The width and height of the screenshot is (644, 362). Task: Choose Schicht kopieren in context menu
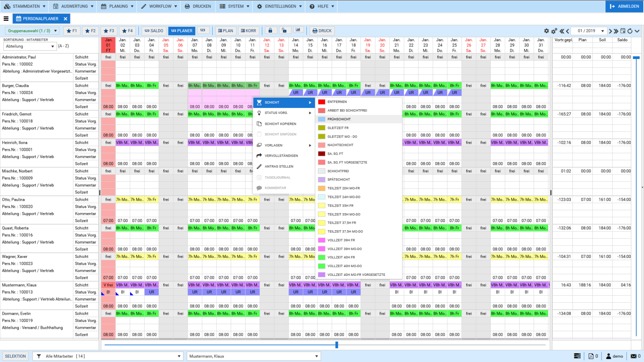[x=280, y=124]
